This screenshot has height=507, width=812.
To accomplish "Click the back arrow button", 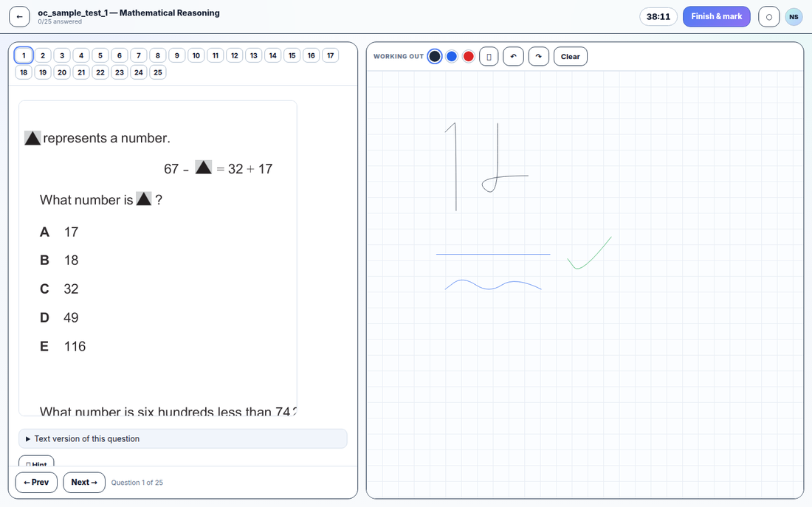I will point(19,16).
